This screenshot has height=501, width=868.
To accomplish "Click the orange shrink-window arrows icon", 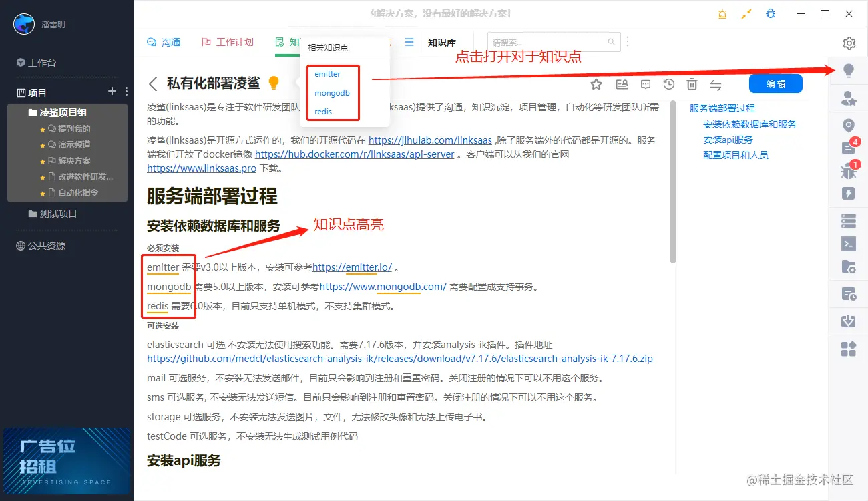I will pyautogui.click(x=746, y=13).
